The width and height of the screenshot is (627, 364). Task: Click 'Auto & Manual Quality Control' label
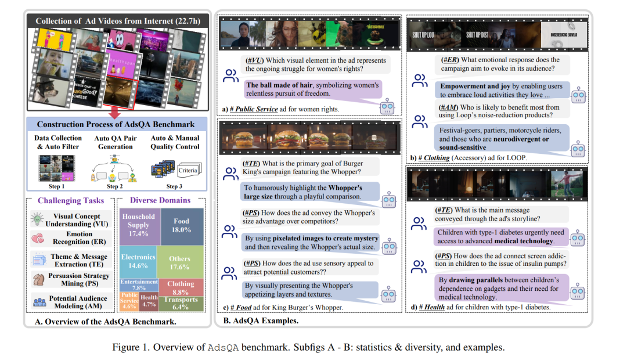(175, 142)
